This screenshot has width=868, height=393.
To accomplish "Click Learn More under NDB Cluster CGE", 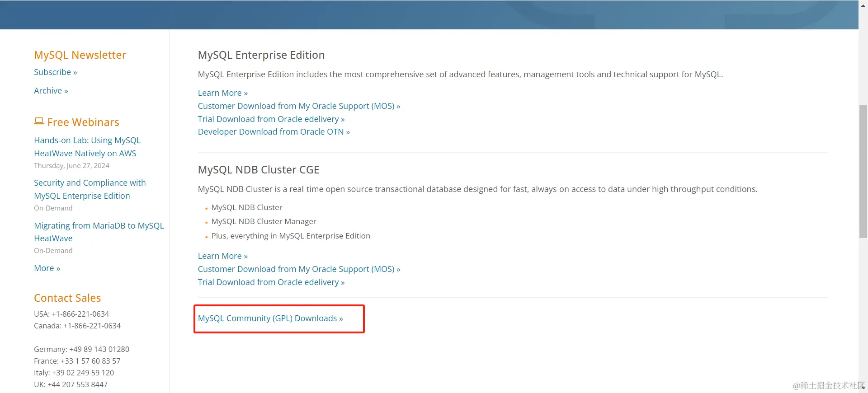I will [222, 256].
